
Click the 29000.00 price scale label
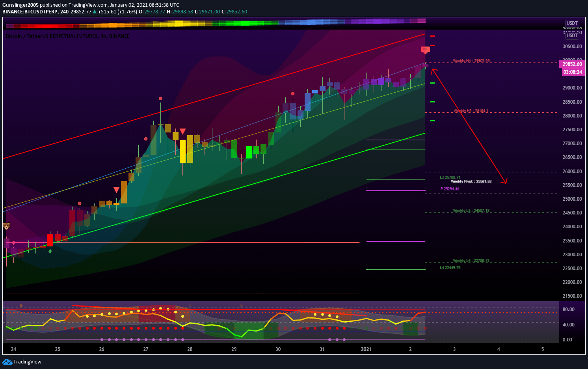(572, 88)
